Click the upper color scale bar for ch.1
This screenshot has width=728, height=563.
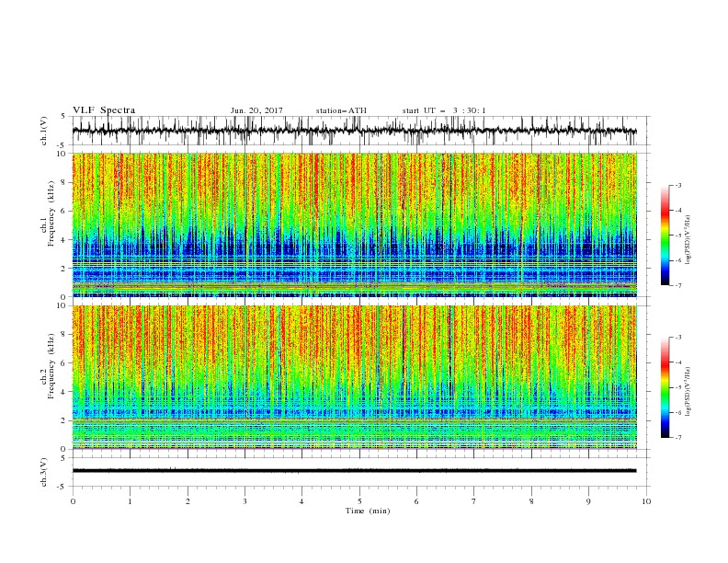[x=665, y=236]
